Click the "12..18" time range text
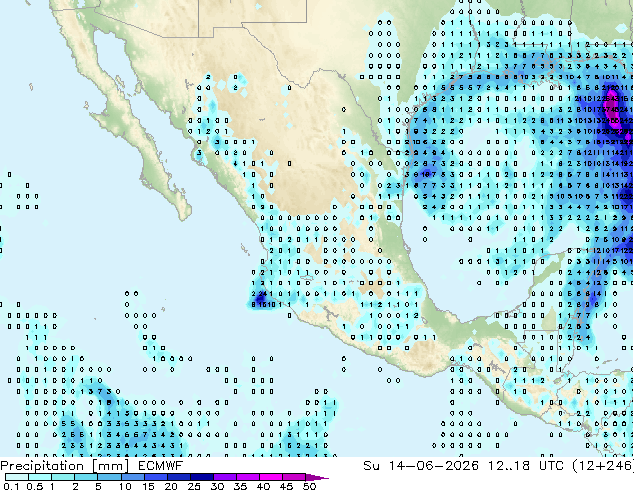 (509, 466)
